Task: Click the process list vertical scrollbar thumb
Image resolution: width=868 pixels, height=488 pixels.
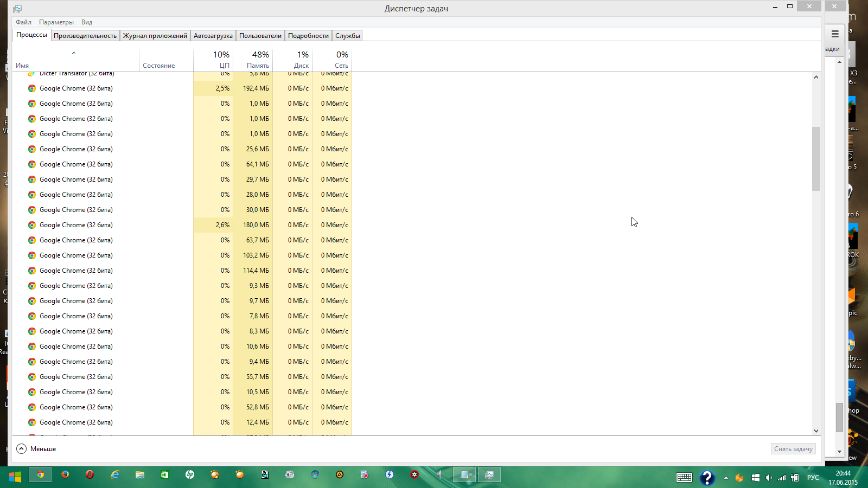Action: pos(816,158)
